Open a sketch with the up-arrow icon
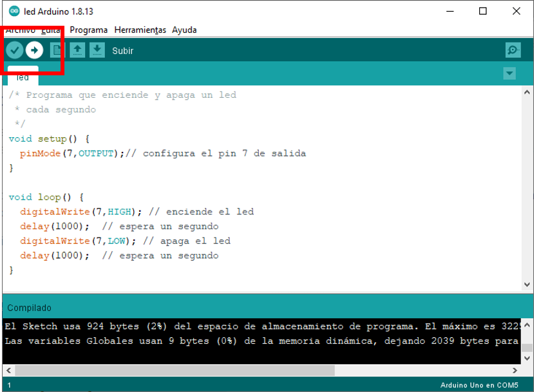 click(x=77, y=50)
